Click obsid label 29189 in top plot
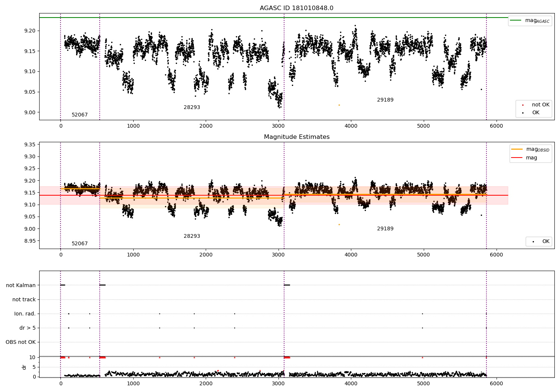Image resolution: width=560 pixels, height=392 pixels. (x=385, y=100)
